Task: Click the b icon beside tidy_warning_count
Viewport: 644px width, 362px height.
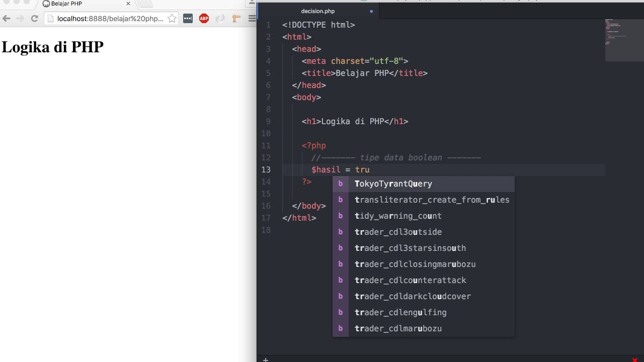Action: (341, 216)
